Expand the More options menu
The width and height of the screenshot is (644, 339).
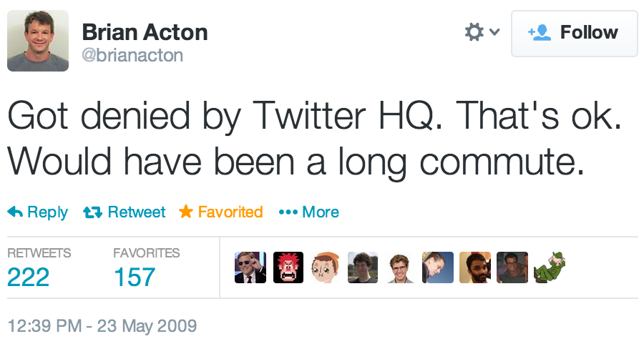[308, 212]
